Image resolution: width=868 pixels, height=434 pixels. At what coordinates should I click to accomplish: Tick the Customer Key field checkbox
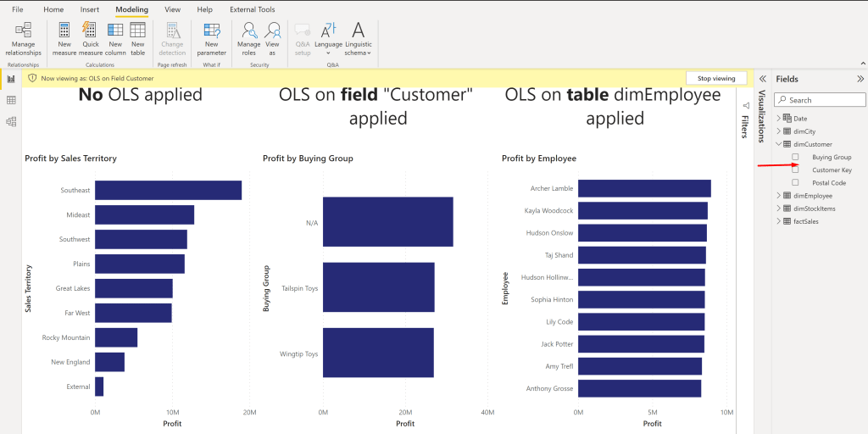point(795,170)
